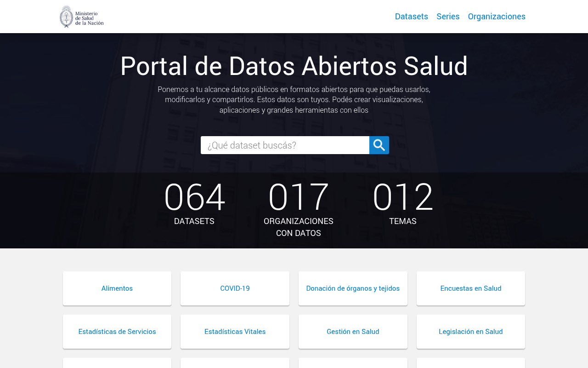Open the Organizaciones menu item
This screenshot has height=368, width=588.
tap(497, 17)
